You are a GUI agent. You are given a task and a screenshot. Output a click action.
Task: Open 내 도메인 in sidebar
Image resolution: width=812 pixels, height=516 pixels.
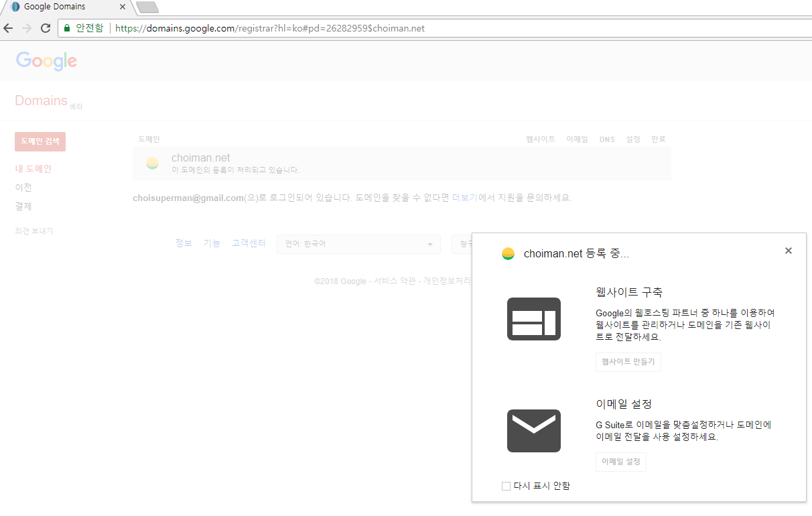tap(33, 169)
